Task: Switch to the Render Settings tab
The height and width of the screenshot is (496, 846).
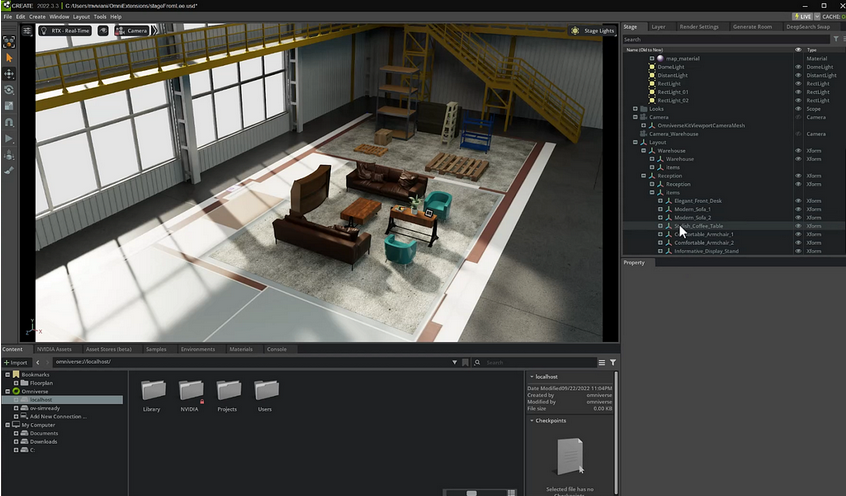Action: (x=699, y=26)
